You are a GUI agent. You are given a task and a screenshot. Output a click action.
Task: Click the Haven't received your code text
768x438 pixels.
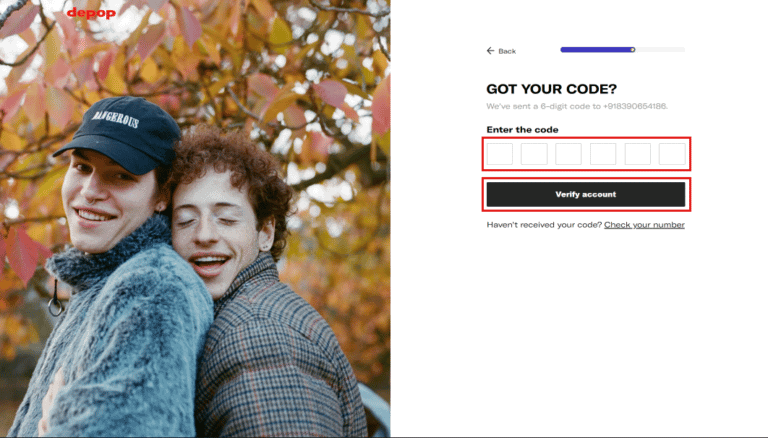point(544,225)
